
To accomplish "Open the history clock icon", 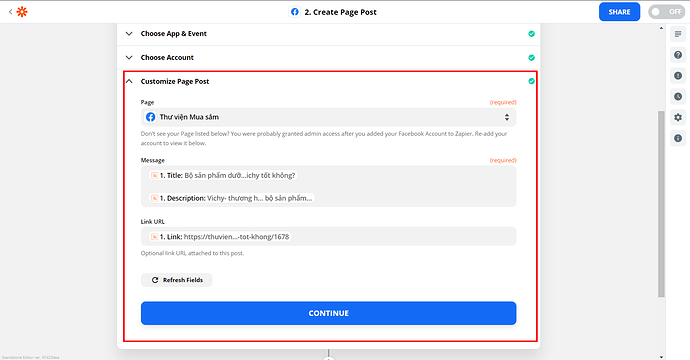I will click(678, 96).
